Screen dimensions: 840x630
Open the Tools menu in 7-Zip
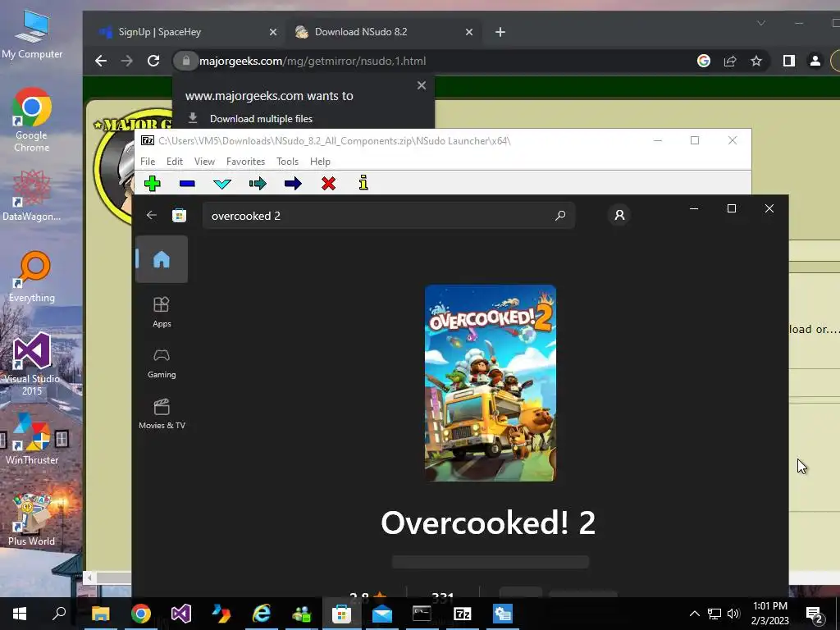coord(287,162)
